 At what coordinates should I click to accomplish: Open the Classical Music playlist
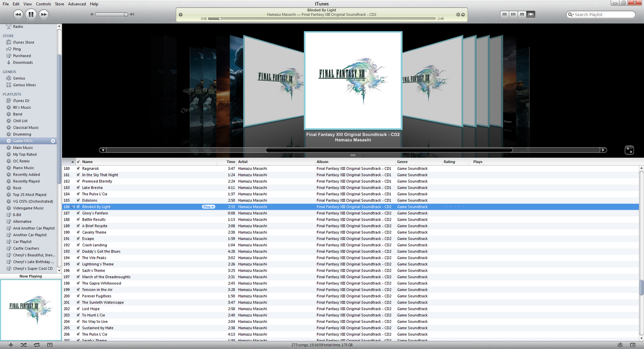tap(26, 128)
